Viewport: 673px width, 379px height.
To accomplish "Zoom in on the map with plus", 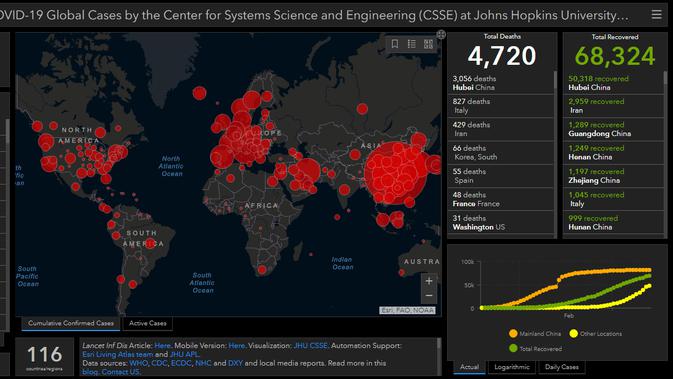I will click(x=429, y=281).
